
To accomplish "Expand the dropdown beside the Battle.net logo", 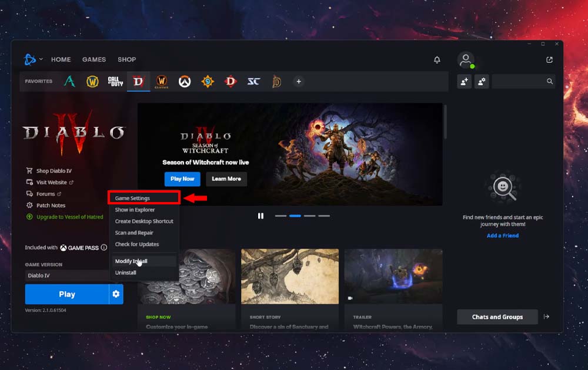I will [41, 59].
